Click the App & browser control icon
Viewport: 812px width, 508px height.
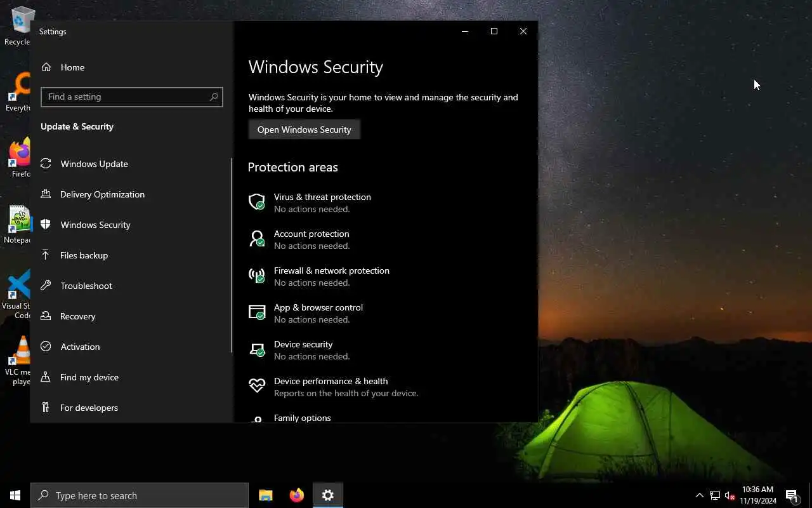(257, 312)
